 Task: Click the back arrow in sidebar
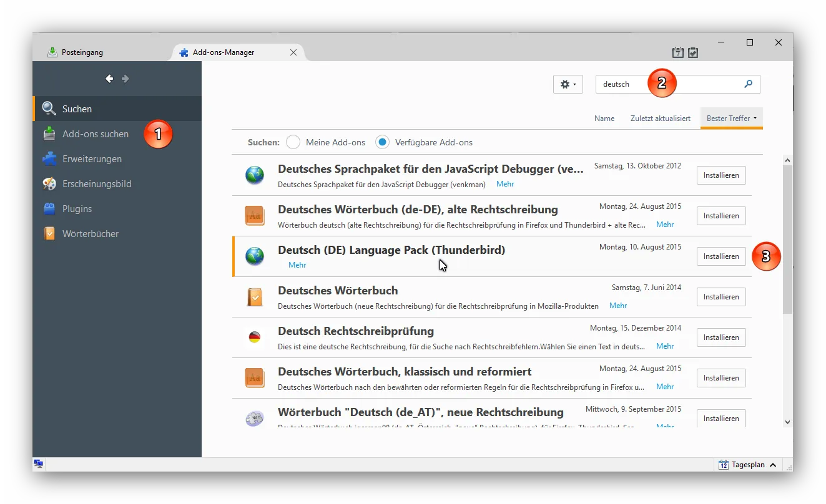109,79
